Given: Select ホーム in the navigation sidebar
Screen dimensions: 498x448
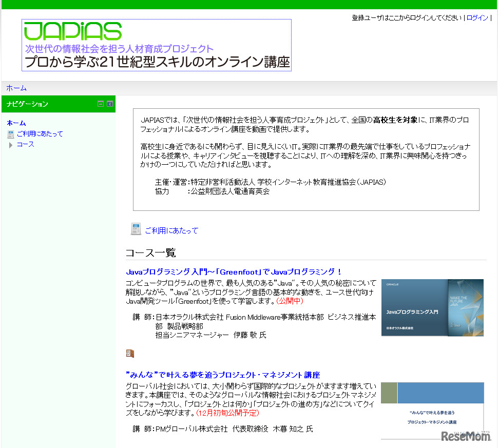Looking at the screenshot, I should click(x=14, y=123).
